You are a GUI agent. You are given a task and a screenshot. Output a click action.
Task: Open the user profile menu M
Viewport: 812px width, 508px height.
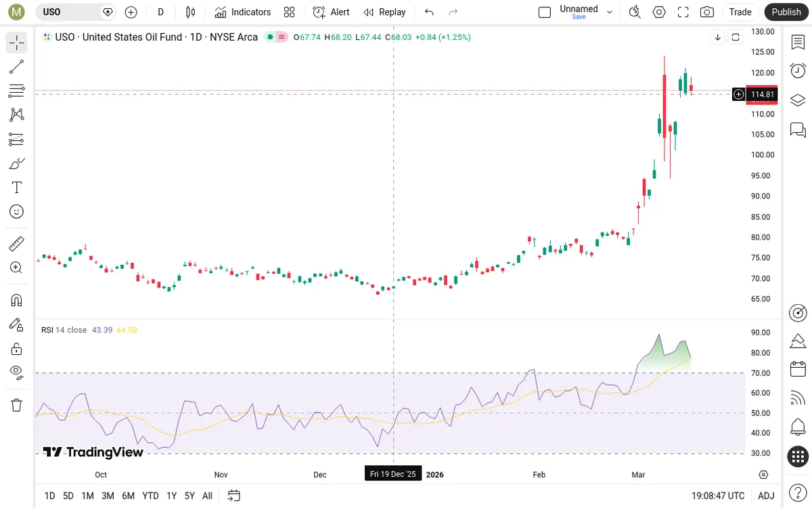click(17, 12)
